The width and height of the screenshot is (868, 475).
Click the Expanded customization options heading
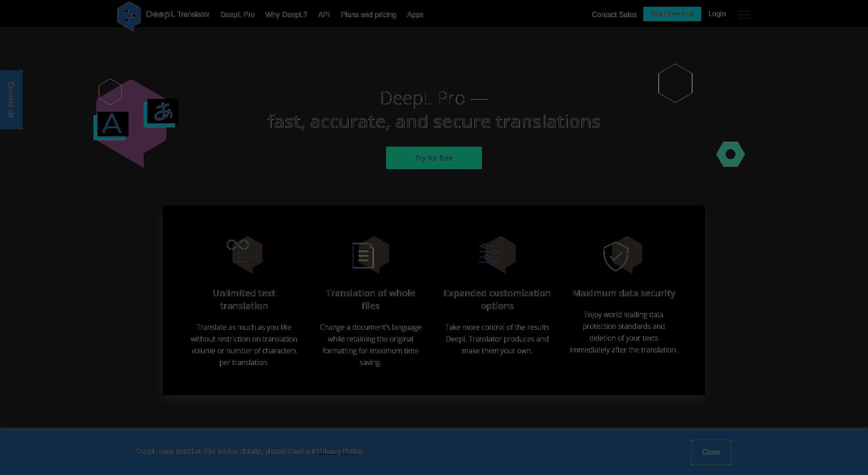click(x=497, y=299)
